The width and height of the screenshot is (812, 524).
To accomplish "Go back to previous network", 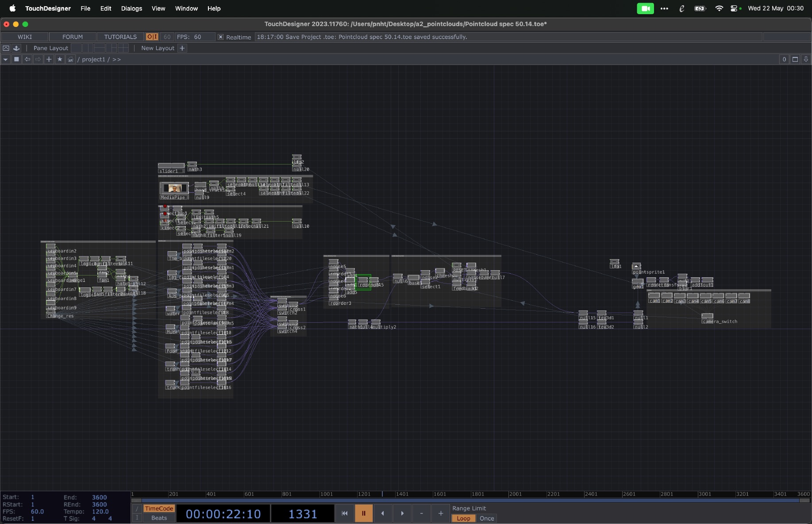I will pyautogui.click(x=27, y=59).
